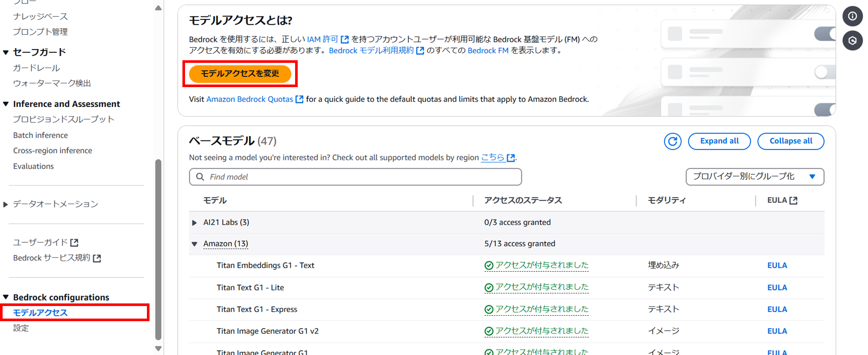Screen dimensions: 868x355
Task: Collapse the セーフガード sidebar section
Action: click(x=6, y=52)
